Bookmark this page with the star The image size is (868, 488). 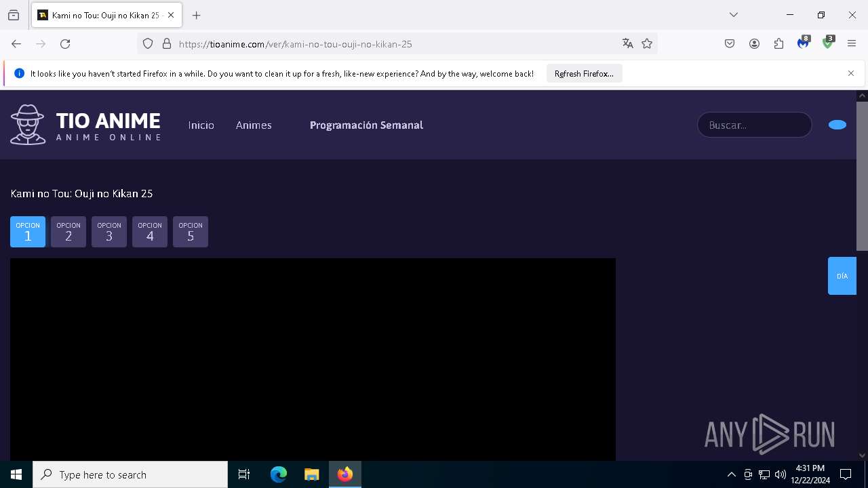point(647,43)
